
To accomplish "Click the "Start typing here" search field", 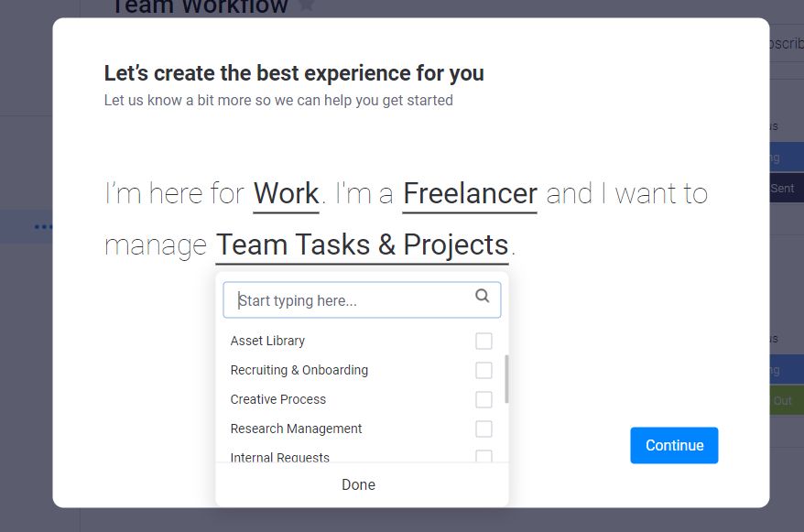I will 348,299.
